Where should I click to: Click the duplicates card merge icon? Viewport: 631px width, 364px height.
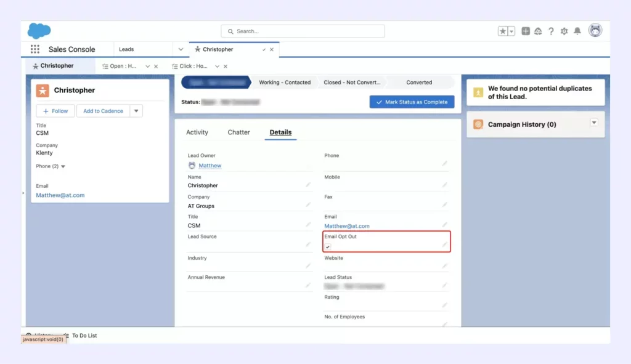(478, 92)
